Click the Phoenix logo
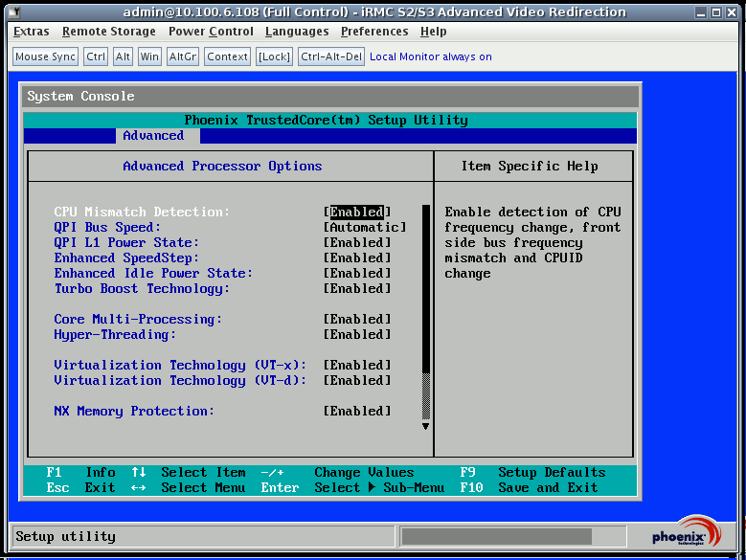Viewport: 746px width, 560px height. click(686, 533)
